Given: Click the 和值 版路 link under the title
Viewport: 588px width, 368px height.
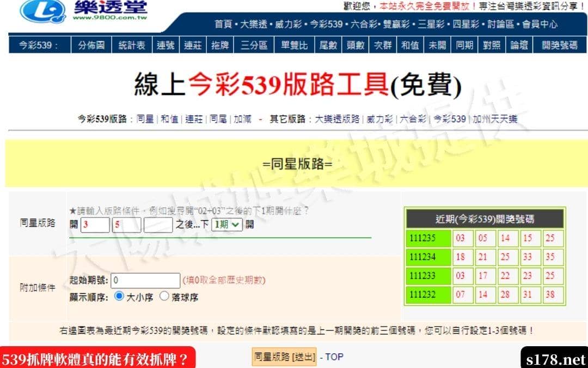Looking at the screenshot, I should (169, 119).
